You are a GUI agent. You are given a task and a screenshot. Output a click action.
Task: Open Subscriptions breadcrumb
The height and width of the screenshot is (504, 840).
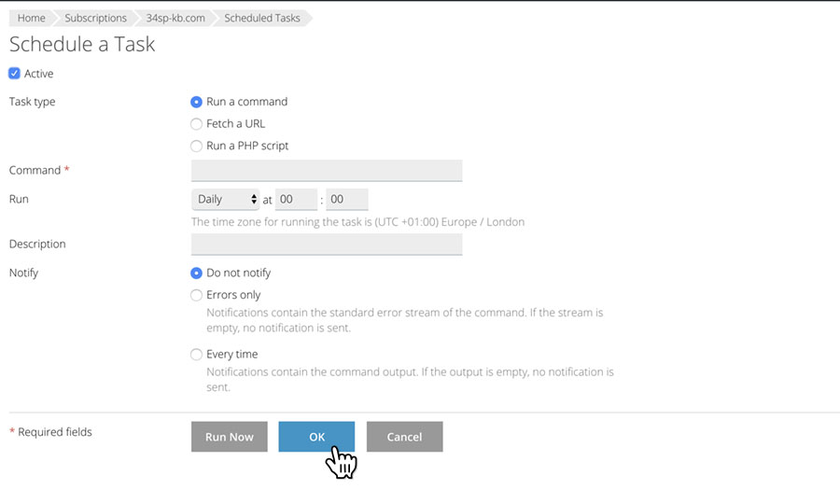coord(95,18)
